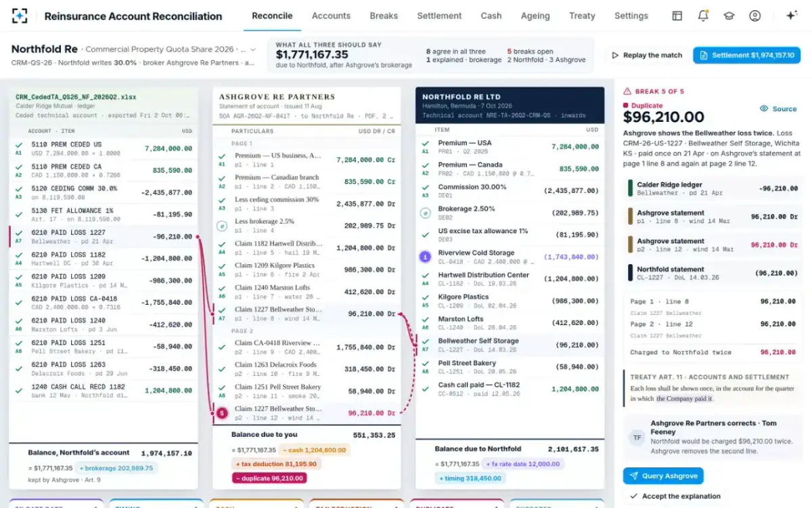Screen dimensions: 812x508
Task: Click the warning triangle at Break 5 of 5
Action: pos(627,91)
